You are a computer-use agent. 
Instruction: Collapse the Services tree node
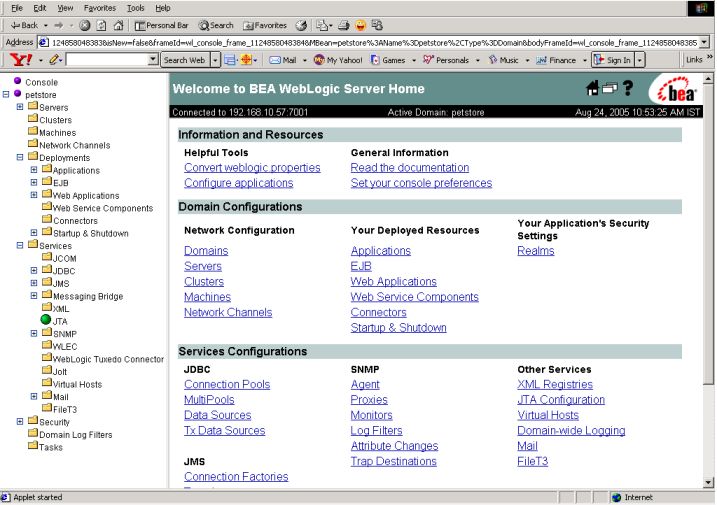click(x=20, y=245)
